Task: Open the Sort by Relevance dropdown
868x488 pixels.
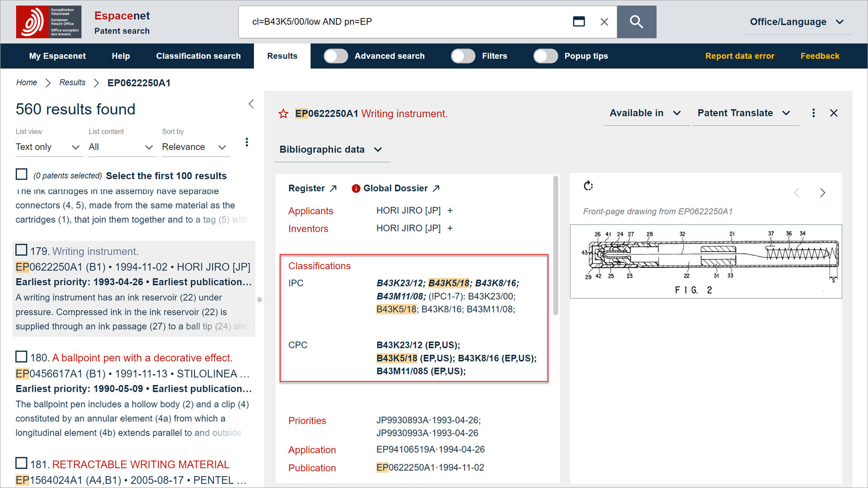Action: [x=195, y=147]
